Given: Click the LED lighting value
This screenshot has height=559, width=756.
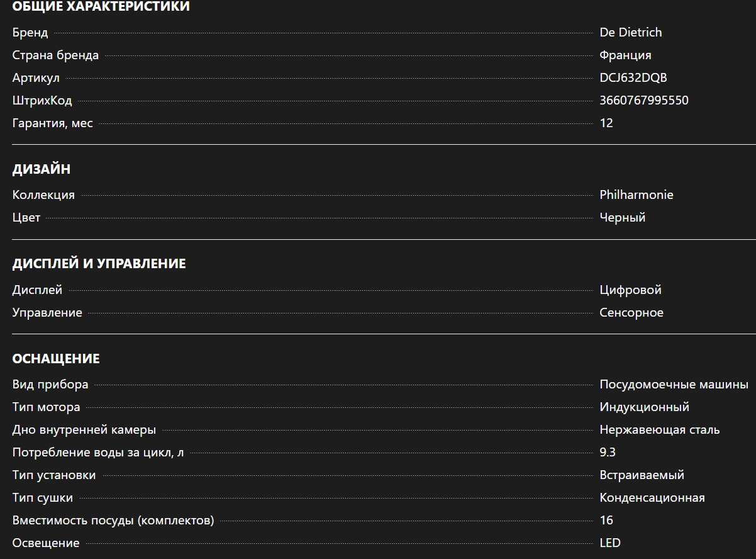Looking at the screenshot, I should (x=610, y=543).
